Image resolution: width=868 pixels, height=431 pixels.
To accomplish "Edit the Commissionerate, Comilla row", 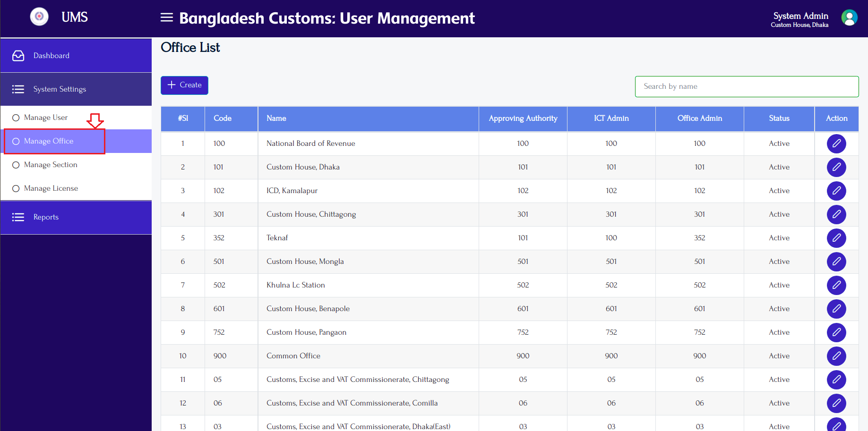I will (836, 403).
